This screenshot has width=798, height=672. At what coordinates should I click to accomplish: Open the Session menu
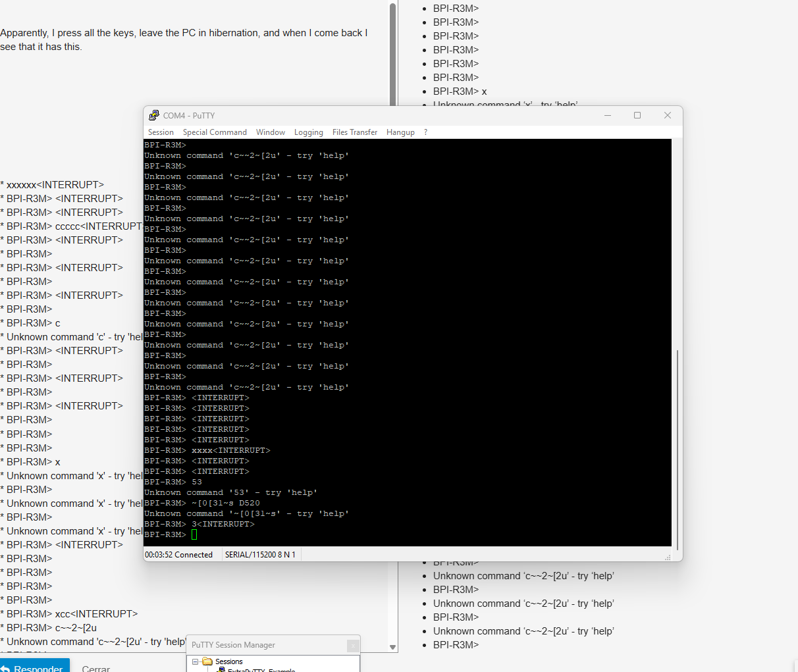pyautogui.click(x=161, y=132)
